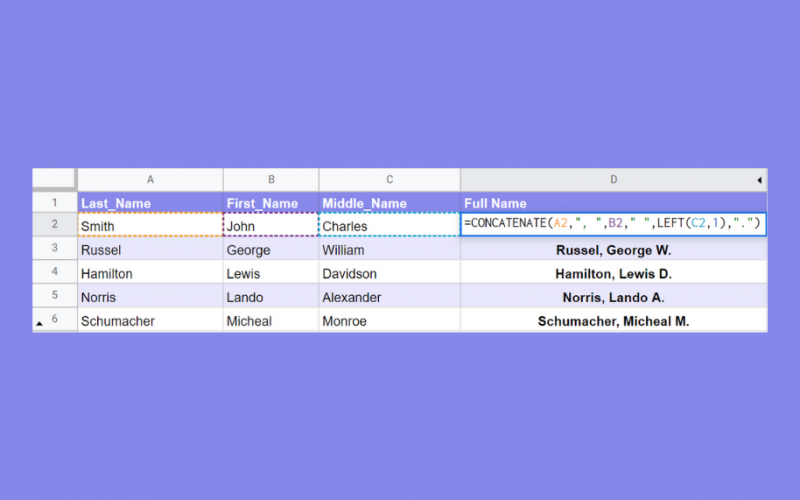The width and height of the screenshot is (800, 500).
Task: Click the cell containing John
Action: 271,225
